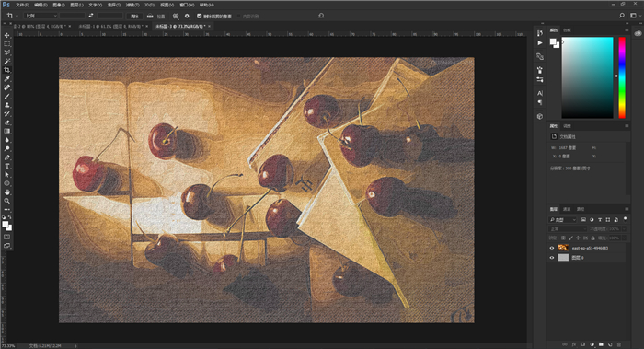Select the Crop tool in the toolbox
Image resolution: width=644 pixels, height=349 pixels.
coord(7,70)
